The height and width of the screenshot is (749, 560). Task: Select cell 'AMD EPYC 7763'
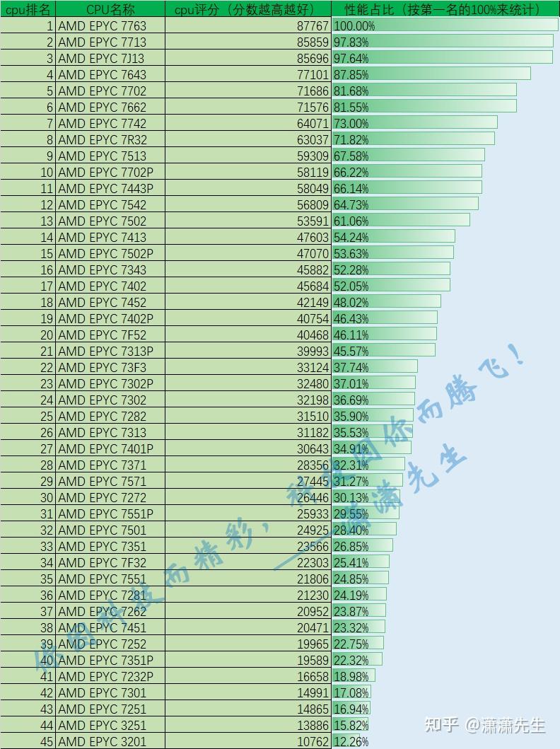[110, 25]
